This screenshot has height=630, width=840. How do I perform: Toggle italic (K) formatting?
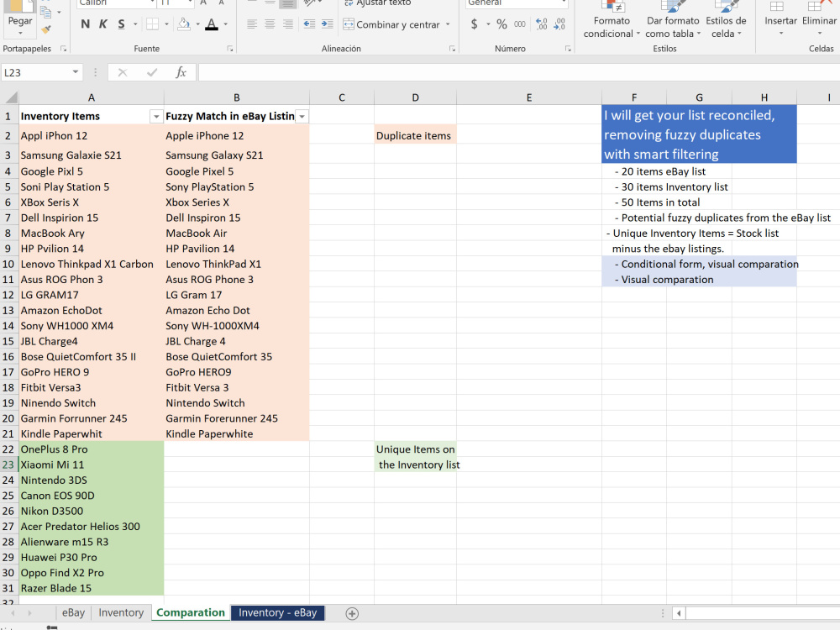(x=103, y=24)
